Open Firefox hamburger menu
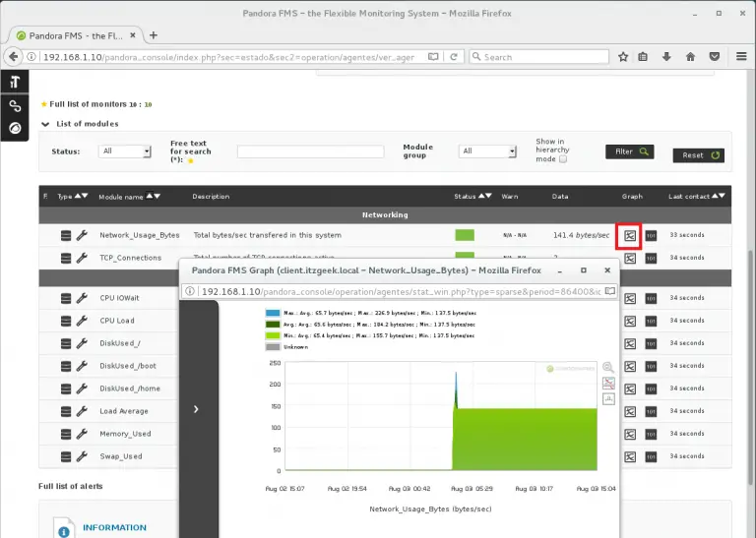 [x=741, y=56]
